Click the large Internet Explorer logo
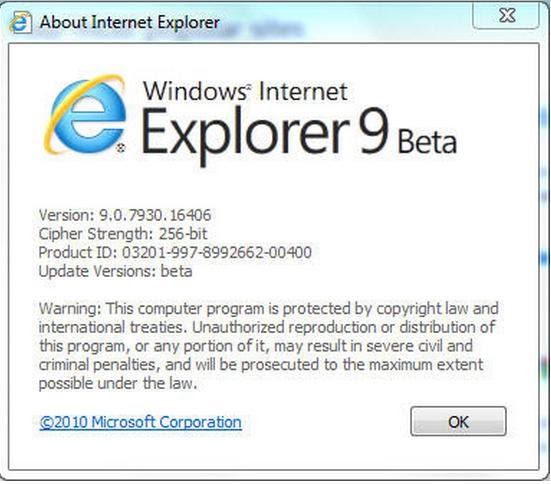 pyautogui.click(x=85, y=114)
